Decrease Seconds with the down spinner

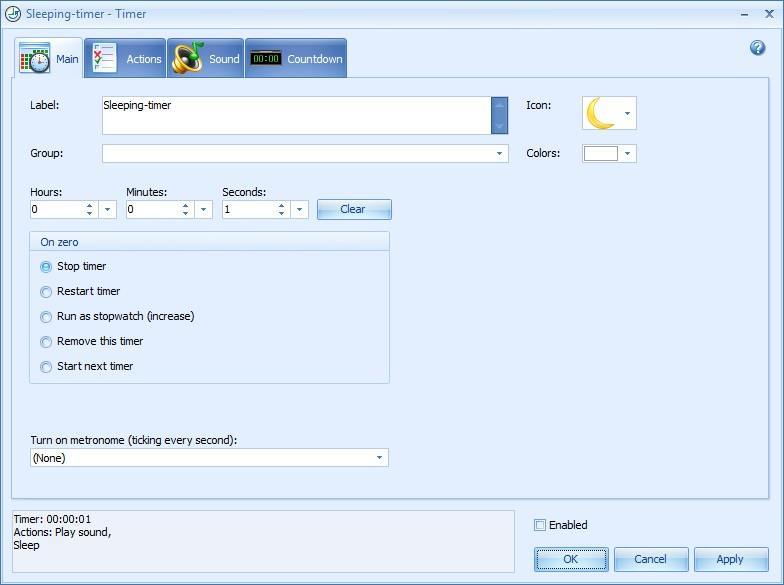[x=282, y=214]
